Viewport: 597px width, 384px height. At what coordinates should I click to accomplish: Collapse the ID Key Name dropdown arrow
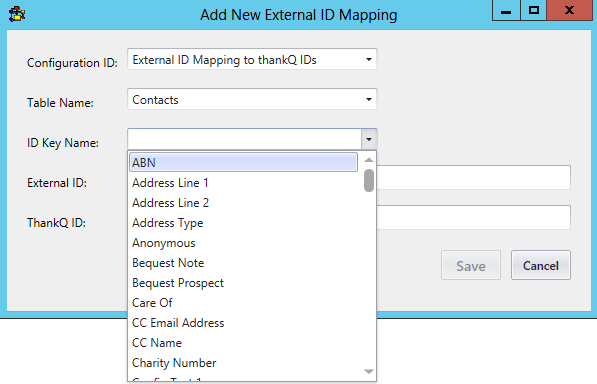pos(369,139)
